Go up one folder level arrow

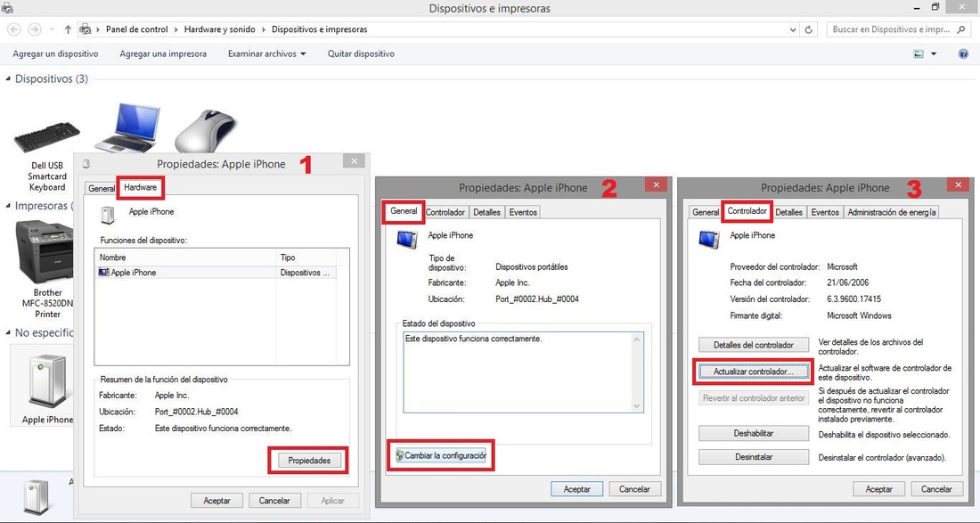[x=68, y=29]
